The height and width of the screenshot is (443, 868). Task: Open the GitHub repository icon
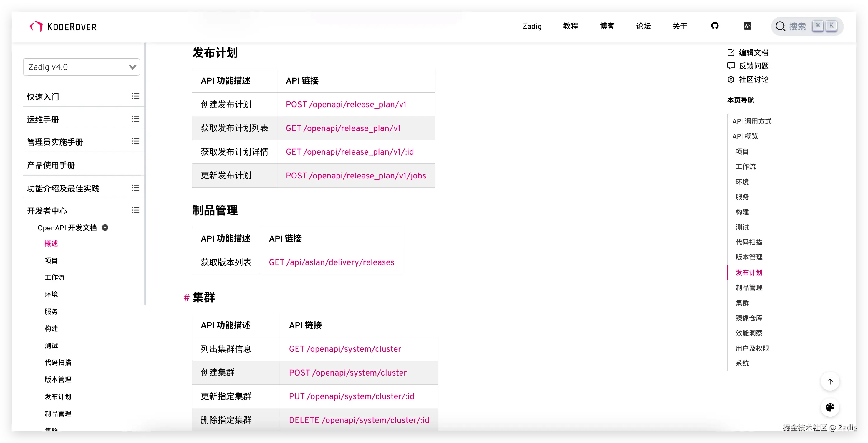tap(714, 26)
